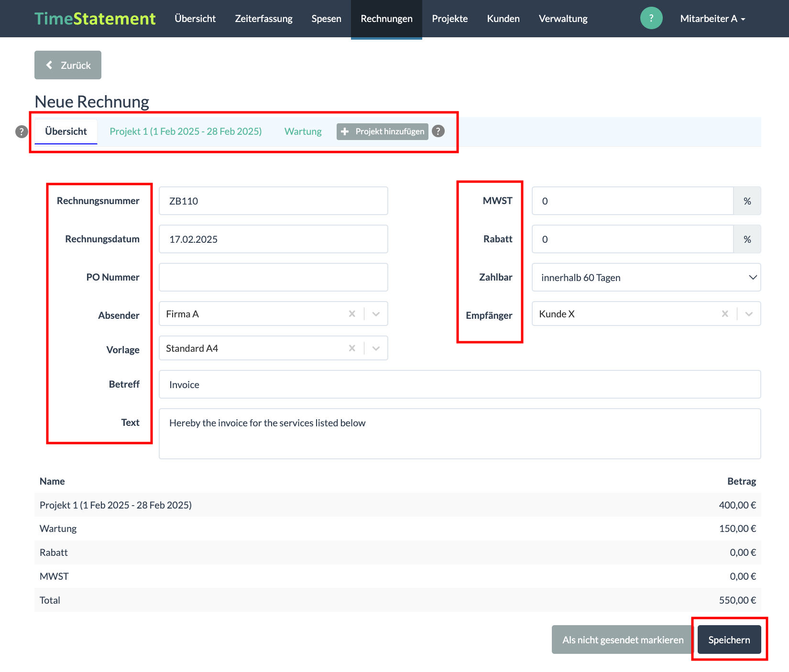Open the Zahlbar payment terms dropdown
The height and width of the screenshot is (672, 789).
646,277
